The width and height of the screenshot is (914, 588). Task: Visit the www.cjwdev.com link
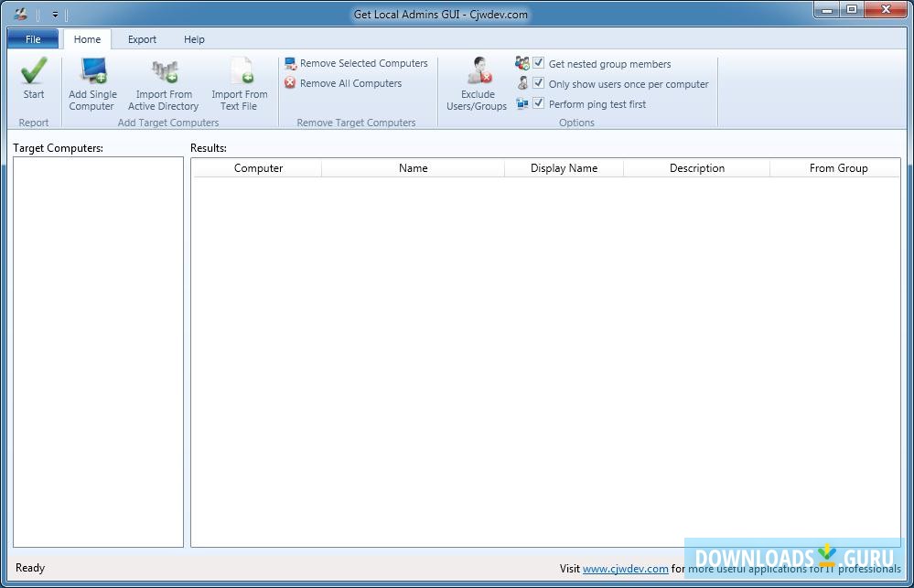pos(627,567)
